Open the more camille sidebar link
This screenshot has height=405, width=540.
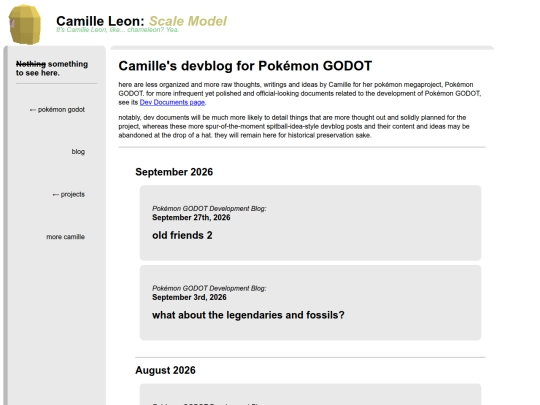[65, 237]
